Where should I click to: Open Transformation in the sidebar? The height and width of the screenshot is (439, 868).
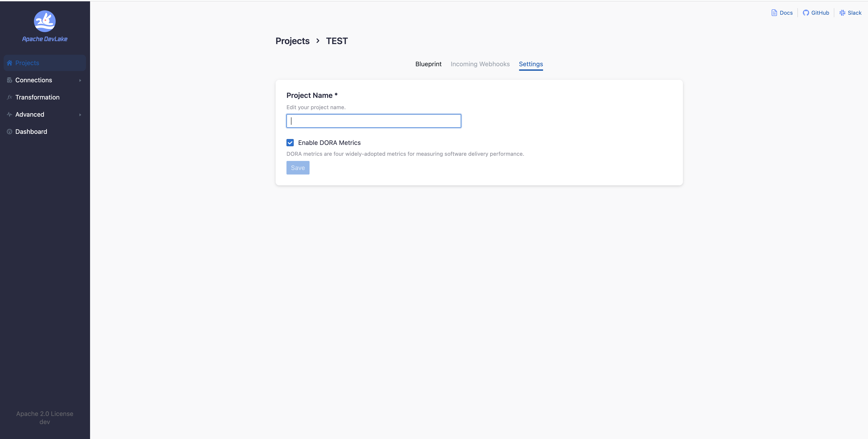point(37,97)
